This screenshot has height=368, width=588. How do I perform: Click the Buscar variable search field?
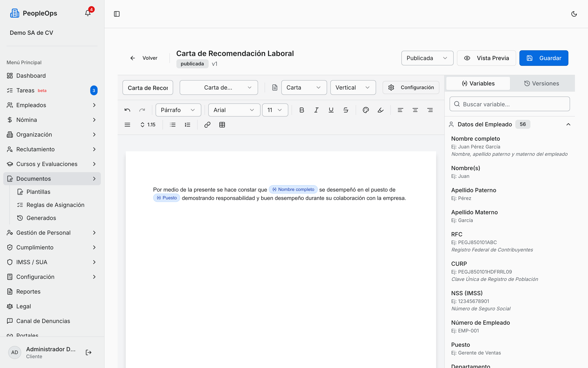(x=510, y=104)
